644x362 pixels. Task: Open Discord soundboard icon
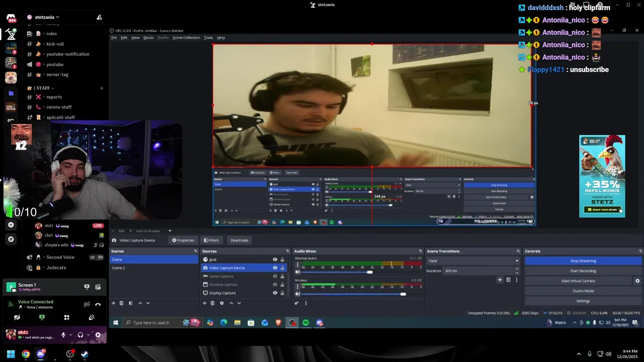click(x=92, y=317)
